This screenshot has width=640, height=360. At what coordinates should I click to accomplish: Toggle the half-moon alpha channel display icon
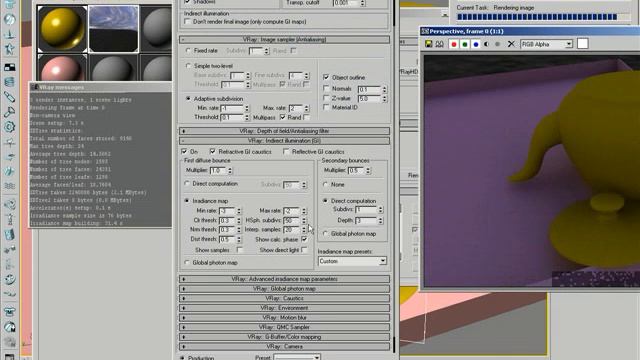[x=487, y=44]
